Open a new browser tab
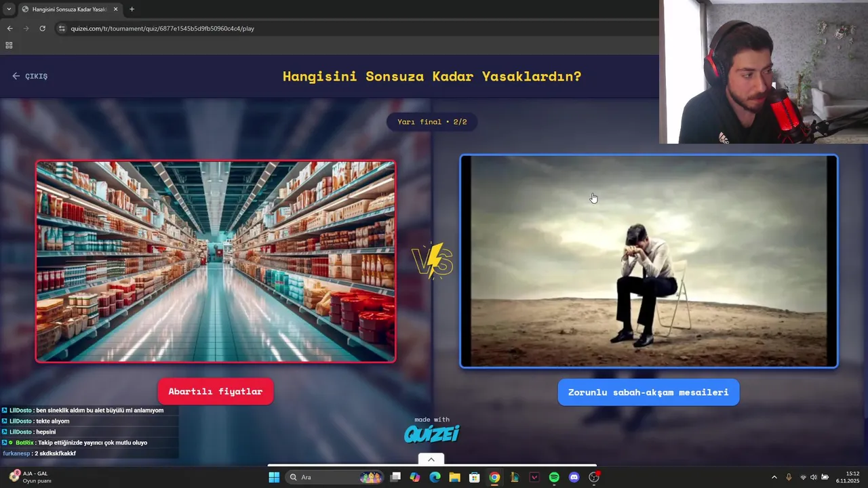Screen dimensions: 868x488 click(132, 9)
